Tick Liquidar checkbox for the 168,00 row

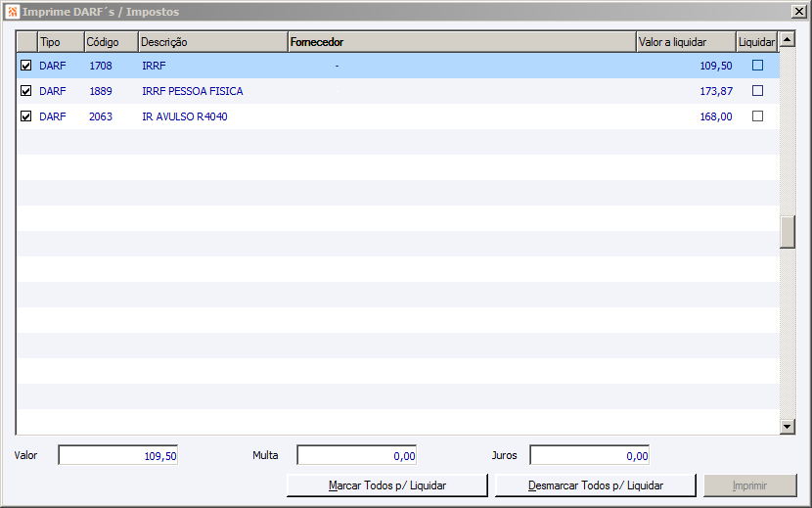tap(757, 116)
